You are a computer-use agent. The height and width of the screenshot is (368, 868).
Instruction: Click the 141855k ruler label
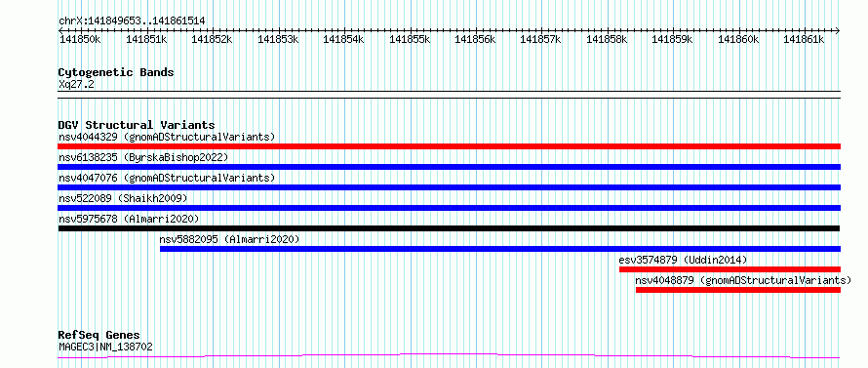pyautogui.click(x=410, y=39)
